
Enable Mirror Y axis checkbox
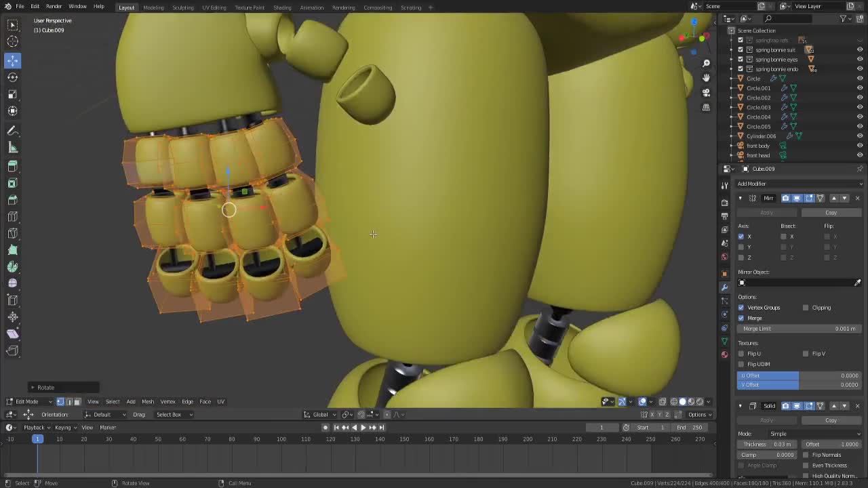coord(741,247)
